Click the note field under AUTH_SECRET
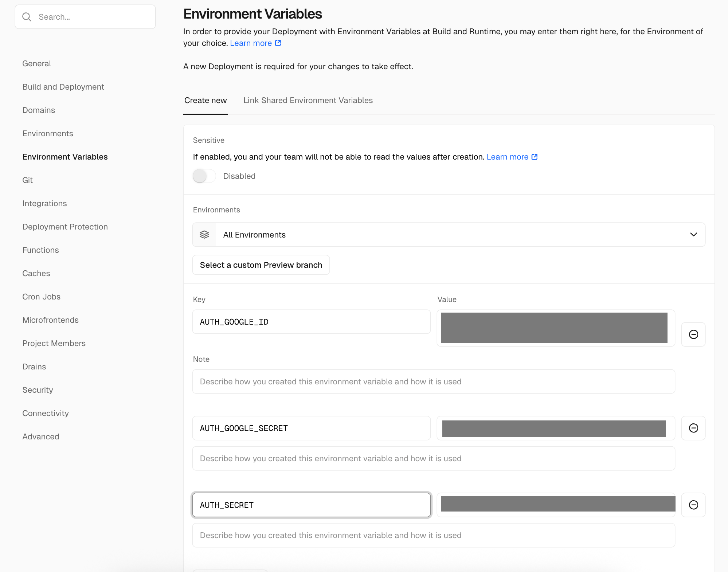The height and width of the screenshot is (572, 728). point(434,535)
